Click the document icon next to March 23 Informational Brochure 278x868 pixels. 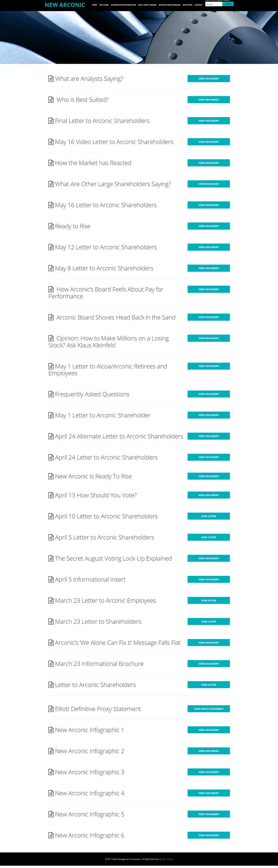tap(51, 664)
